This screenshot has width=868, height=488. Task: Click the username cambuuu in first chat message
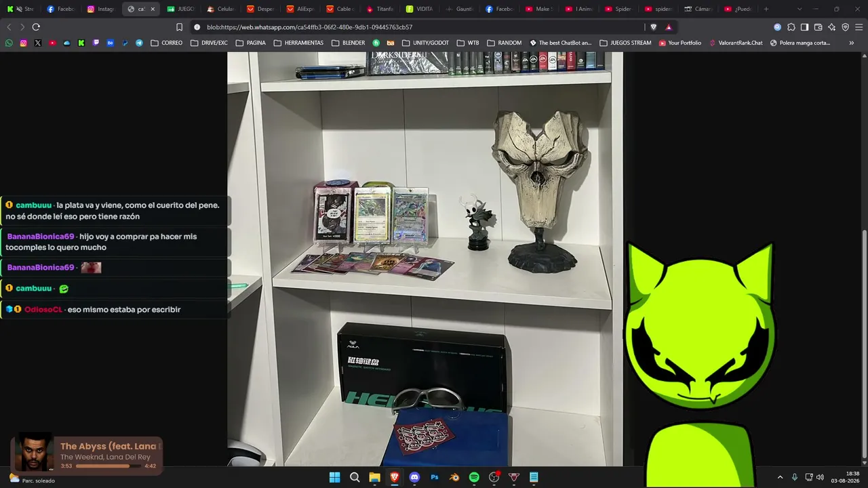tap(34, 205)
